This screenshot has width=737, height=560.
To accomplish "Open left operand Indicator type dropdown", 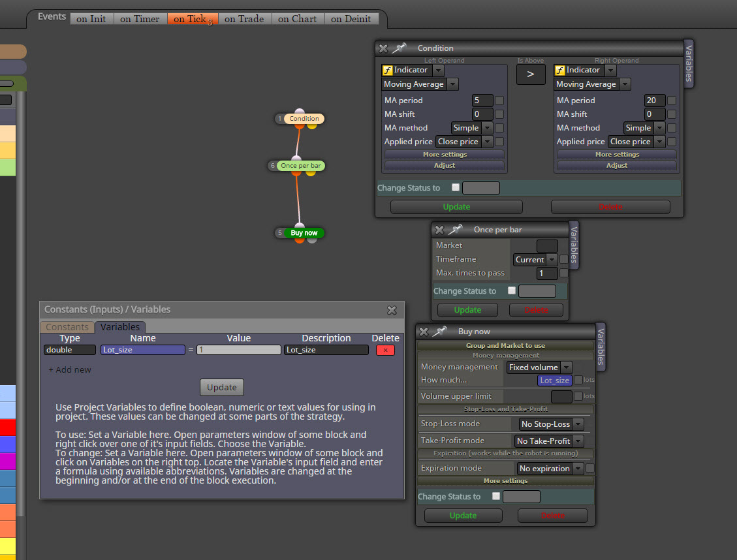I will pos(438,70).
